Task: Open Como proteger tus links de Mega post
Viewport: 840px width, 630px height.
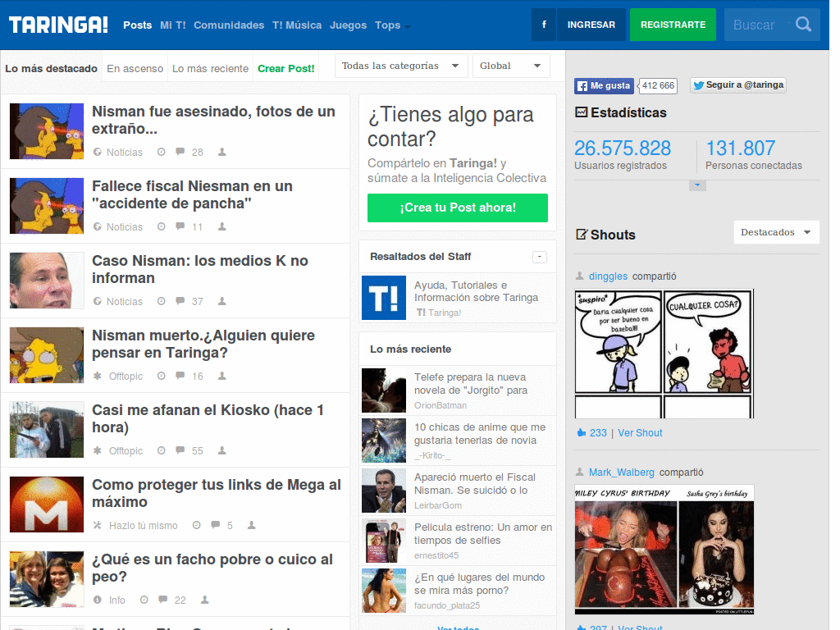Action: (217, 493)
